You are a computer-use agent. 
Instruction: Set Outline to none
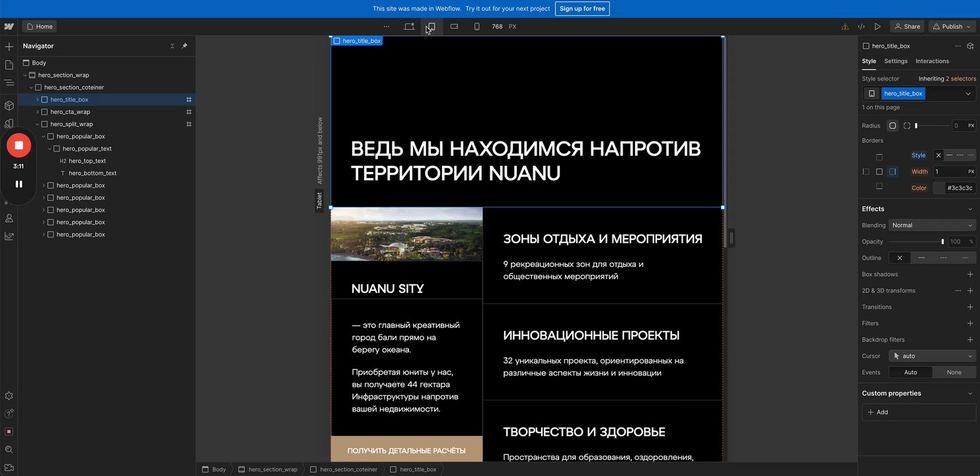899,258
